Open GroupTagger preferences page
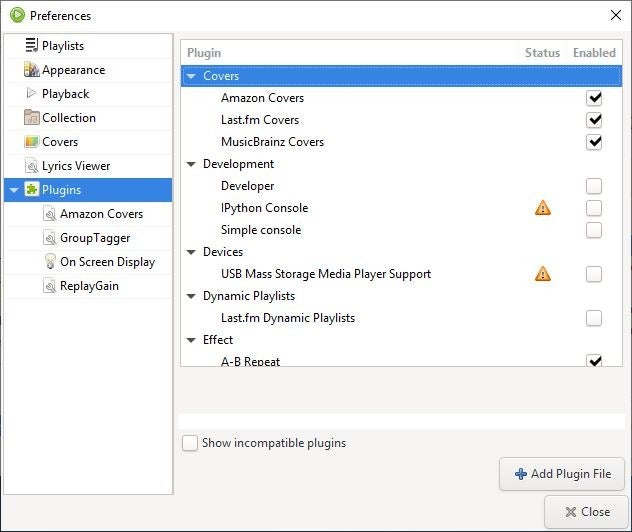Screen dimensions: 632x532 [x=94, y=238]
